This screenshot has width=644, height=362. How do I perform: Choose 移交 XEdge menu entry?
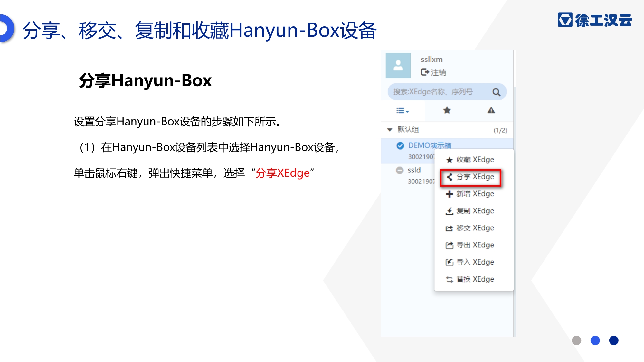point(470,228)
